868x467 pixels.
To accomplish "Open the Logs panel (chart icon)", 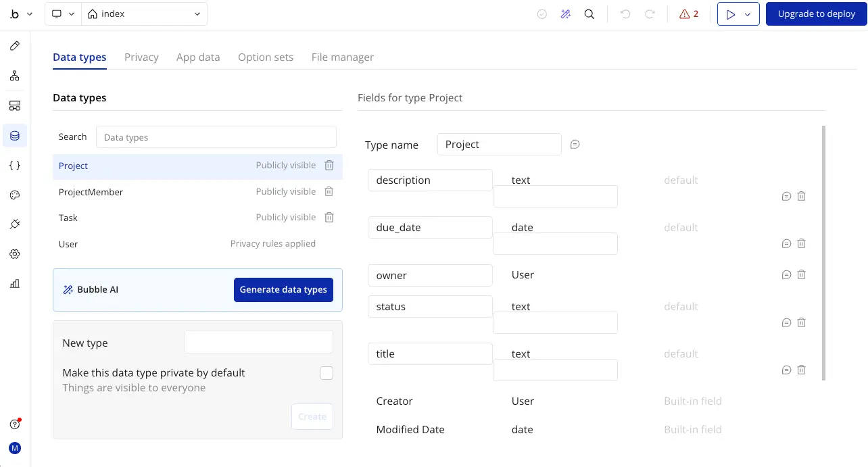I will tap(14, 284).
